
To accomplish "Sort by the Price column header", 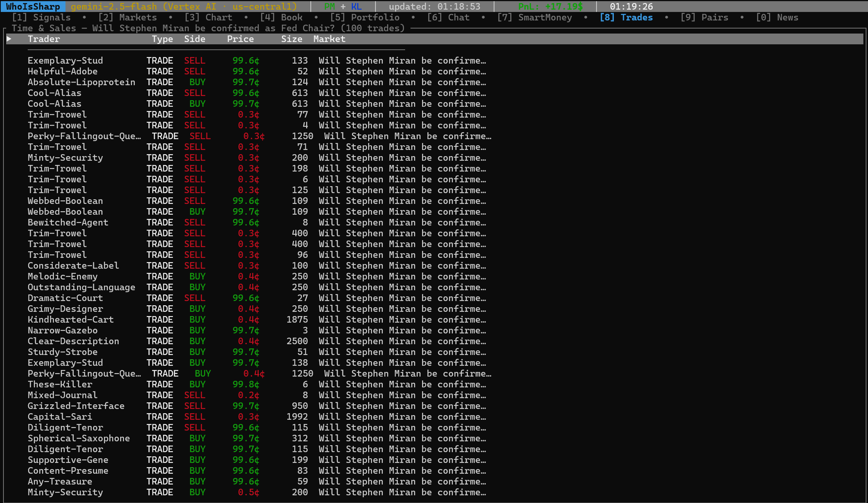I will [x=240, y=39].
